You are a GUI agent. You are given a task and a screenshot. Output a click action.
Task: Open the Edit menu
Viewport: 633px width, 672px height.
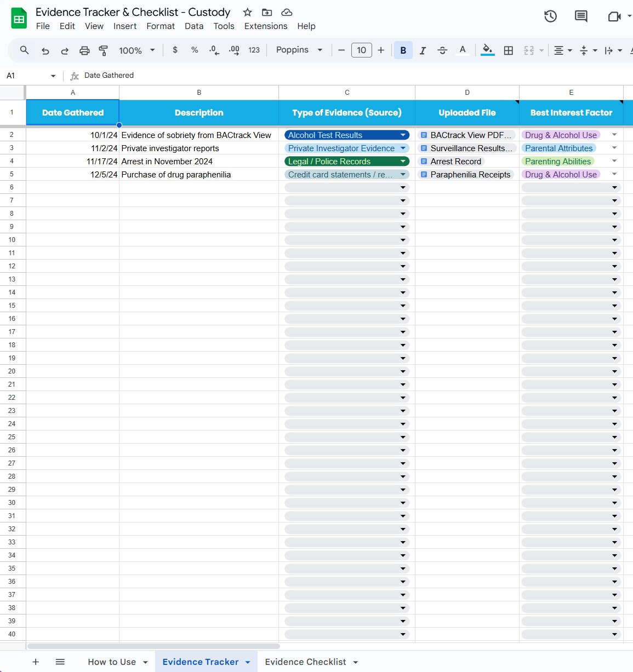click(x=67, y=26)
